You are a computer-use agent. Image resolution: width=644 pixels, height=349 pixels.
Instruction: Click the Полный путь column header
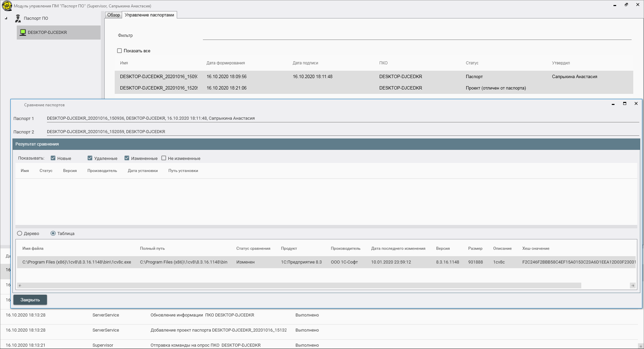coord(152,248)
